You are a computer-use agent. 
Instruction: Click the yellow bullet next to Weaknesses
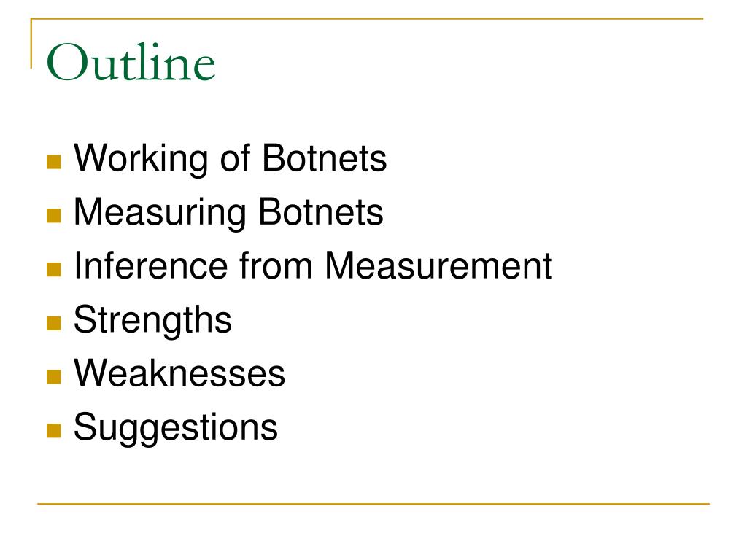(x=54, y=377)
